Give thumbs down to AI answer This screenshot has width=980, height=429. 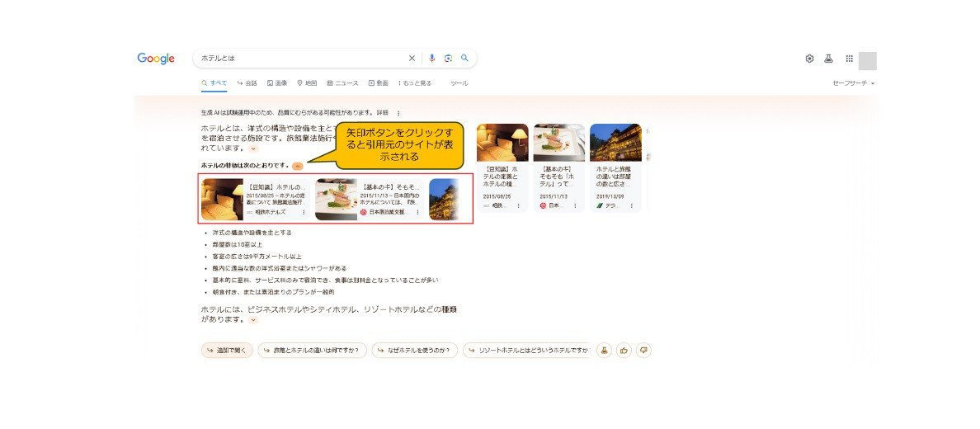click(643, 351)
